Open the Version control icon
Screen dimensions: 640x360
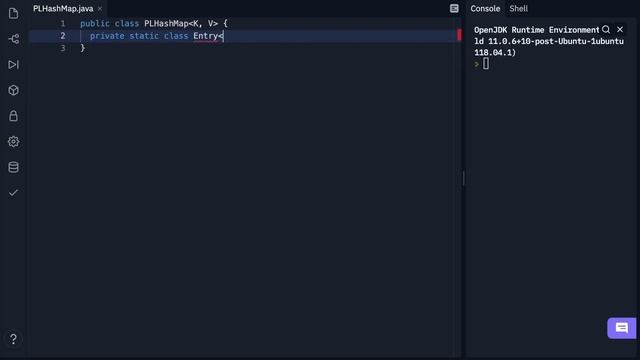click(13, 39)
